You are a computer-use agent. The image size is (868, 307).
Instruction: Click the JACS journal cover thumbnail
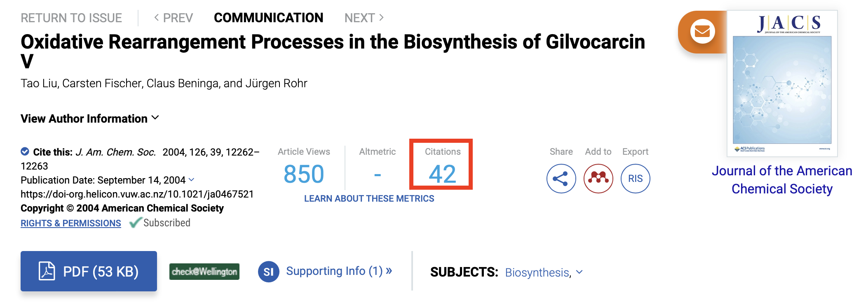782,84
